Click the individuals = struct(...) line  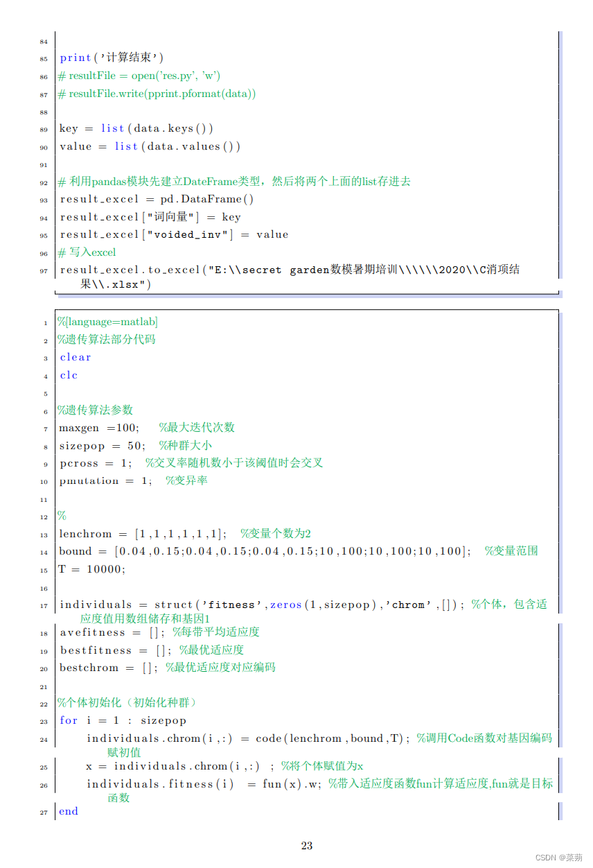[303, 611]
